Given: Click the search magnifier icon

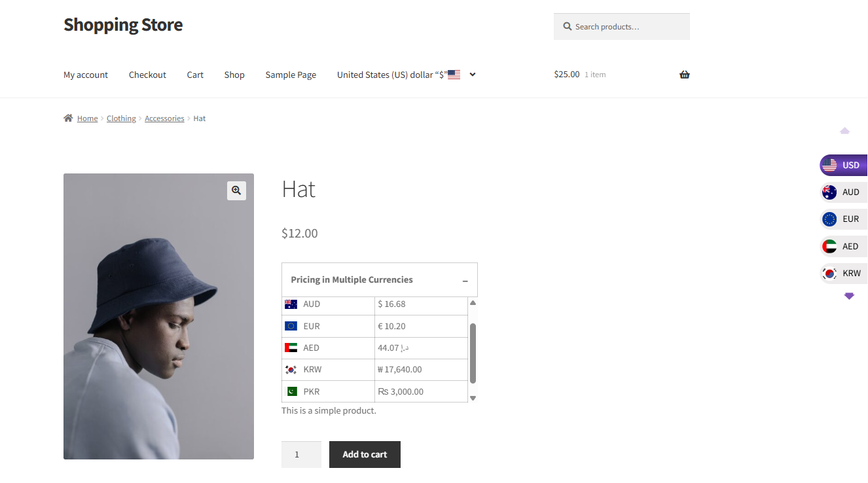Looking at the screenshot, I should [x=568, y=27].
